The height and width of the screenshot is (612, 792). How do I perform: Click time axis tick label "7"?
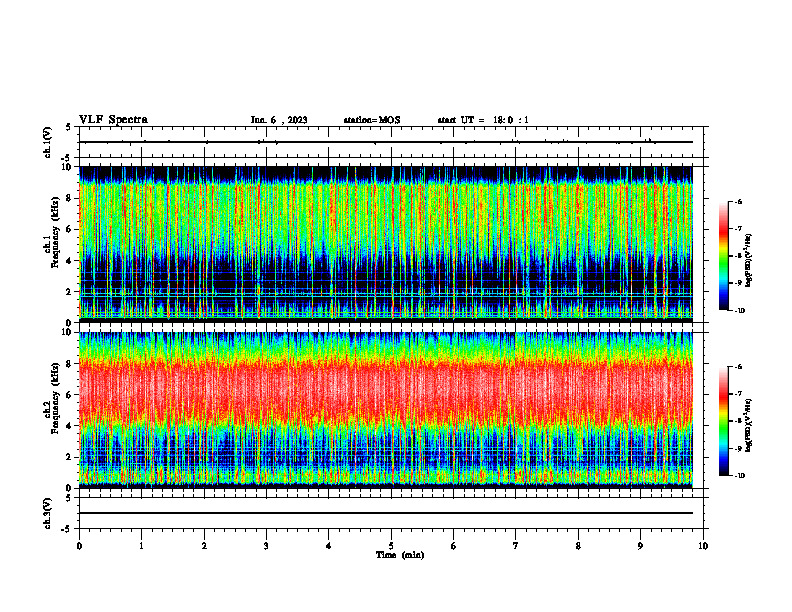[516, 546]
